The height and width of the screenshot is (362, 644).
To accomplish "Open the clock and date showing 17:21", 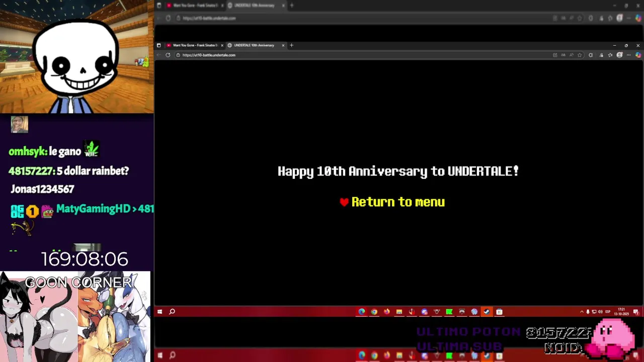I will point(621,312).
